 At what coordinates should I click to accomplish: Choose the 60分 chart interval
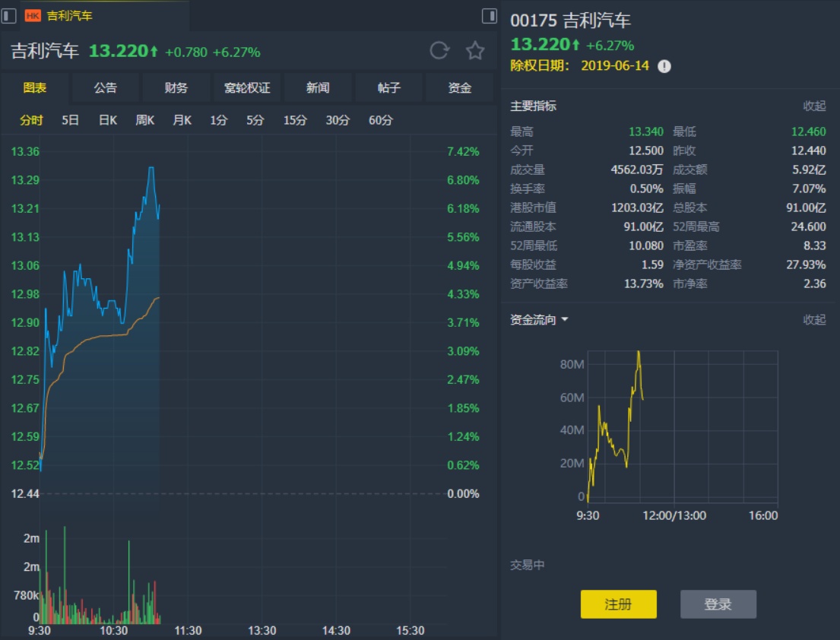tap(380, 120)
